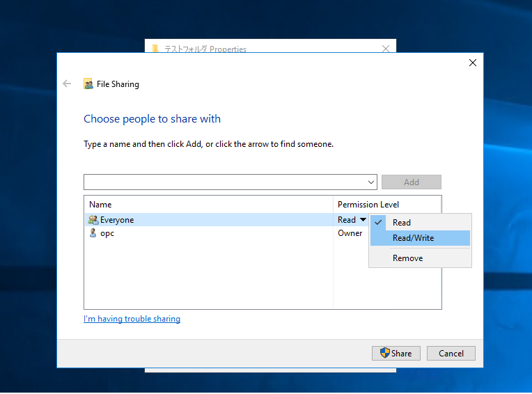Click the opc user icon
Image resolution: width=532 pixels, height=394 pixels.
[93, 233]
